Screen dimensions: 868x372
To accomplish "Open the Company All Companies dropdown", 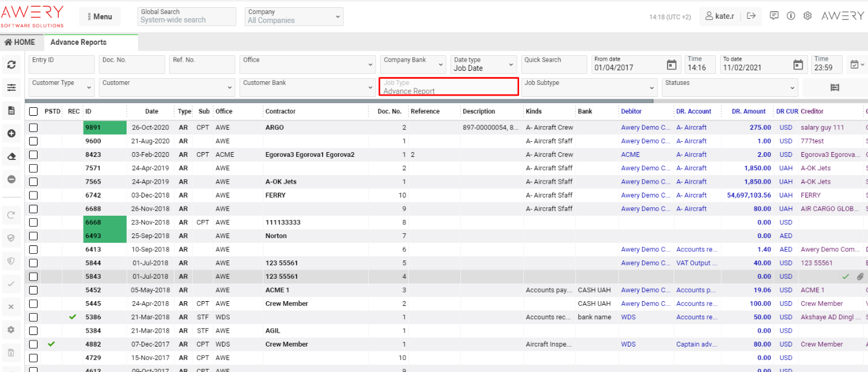I will [294, 16].
